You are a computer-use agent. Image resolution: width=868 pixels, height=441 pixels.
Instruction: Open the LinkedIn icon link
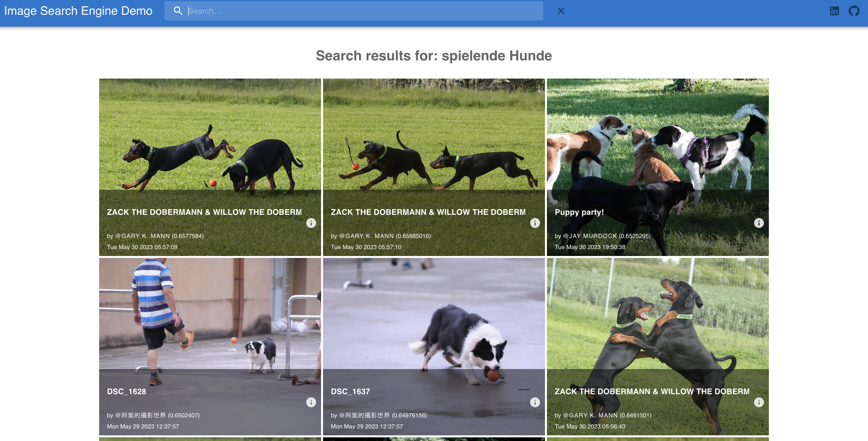click(x=834, y=11)
